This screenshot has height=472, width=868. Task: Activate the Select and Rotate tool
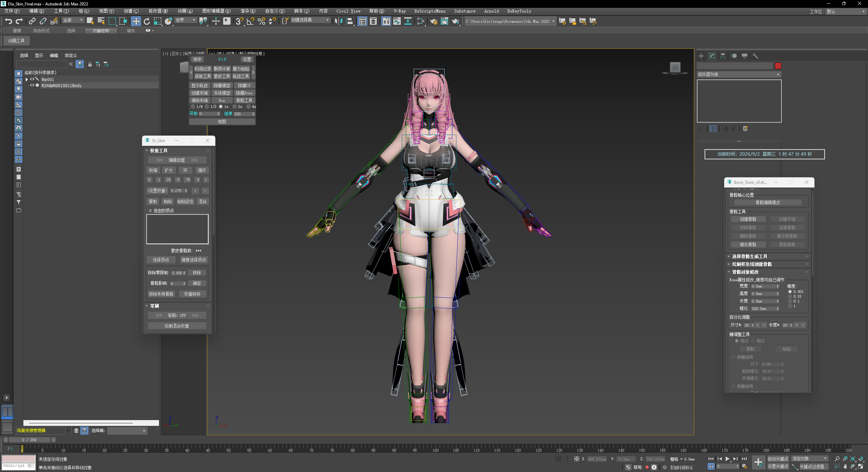147,21
